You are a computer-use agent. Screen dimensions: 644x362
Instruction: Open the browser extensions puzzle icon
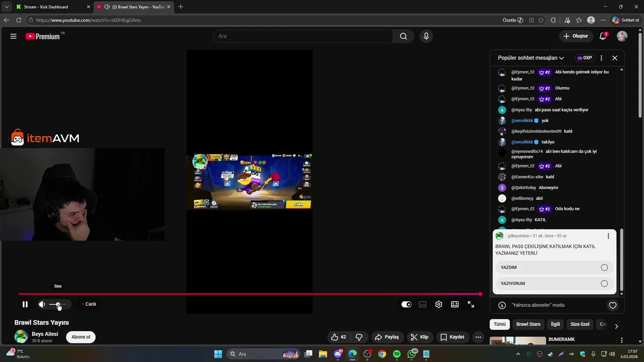(553, 20)
